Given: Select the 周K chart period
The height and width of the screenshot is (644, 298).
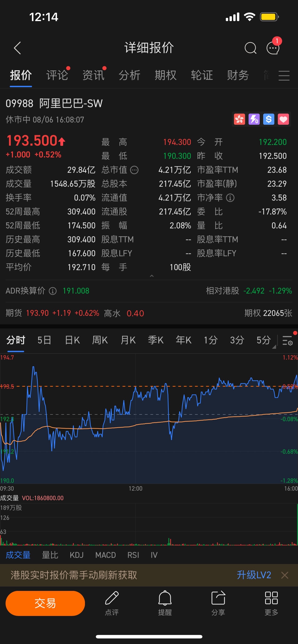Looking at the screenshot, I should (x=100, y=340).
